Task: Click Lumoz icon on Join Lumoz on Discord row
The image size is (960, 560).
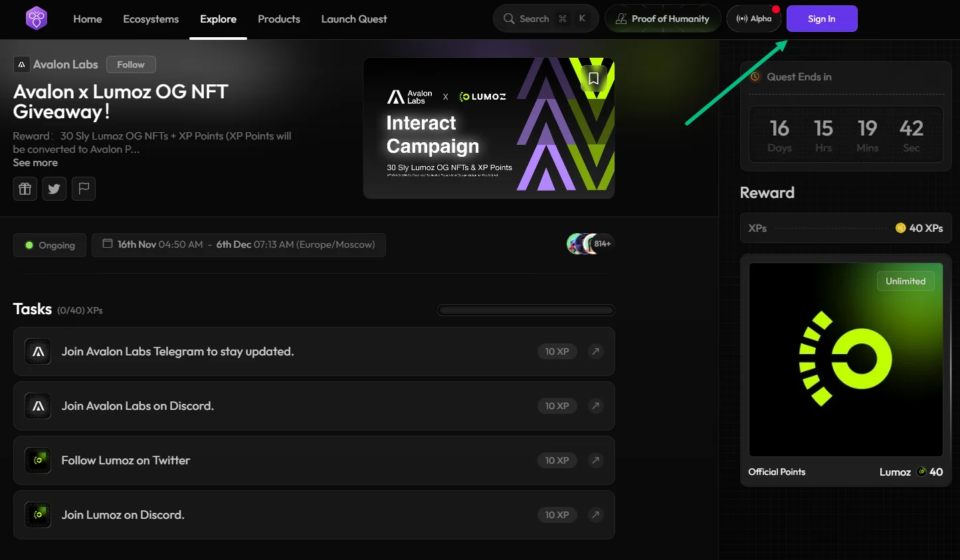Action: pos(38,515)
